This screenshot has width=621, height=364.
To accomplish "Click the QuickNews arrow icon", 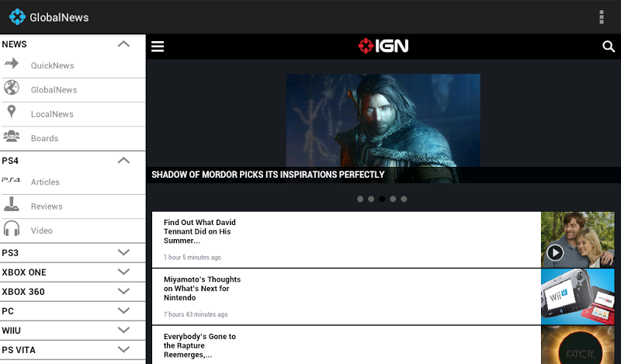I will click(x=12, y=64).
